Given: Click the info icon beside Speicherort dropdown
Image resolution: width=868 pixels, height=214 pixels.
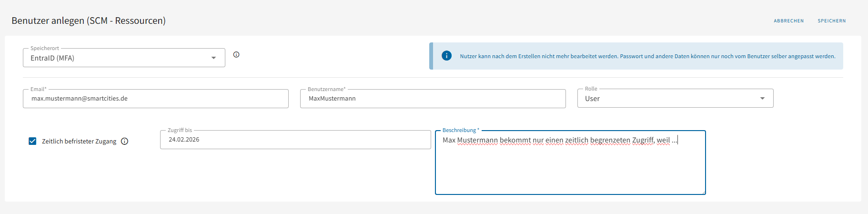Looking at the screenshot, I should click(x=236, y=55).
